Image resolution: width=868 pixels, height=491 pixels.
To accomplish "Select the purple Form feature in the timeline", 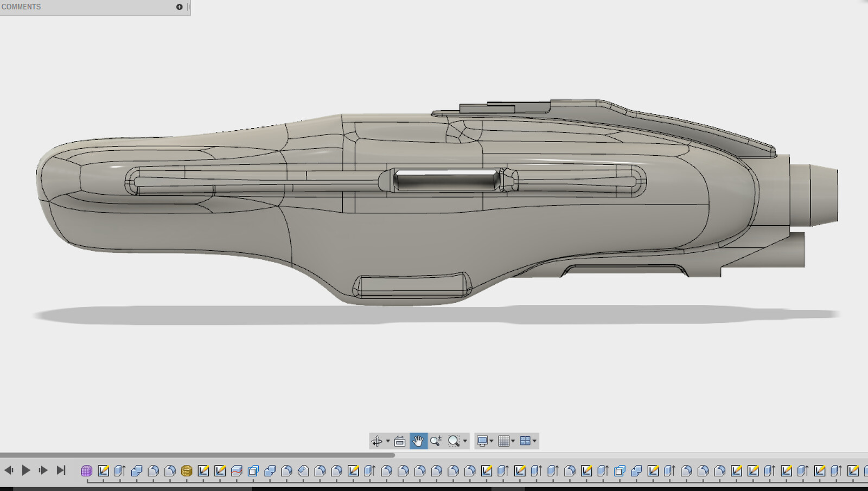I will [x=86, y=470].
